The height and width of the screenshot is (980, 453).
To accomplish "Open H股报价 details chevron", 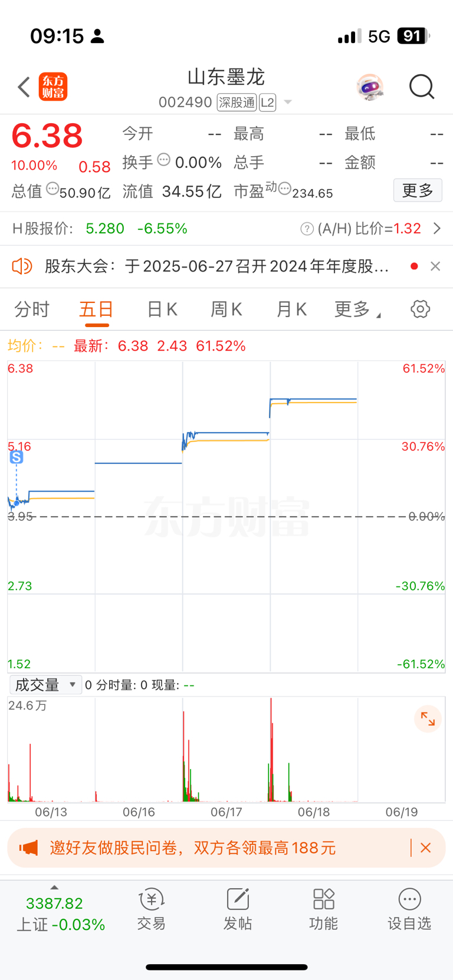I will 437,229.
